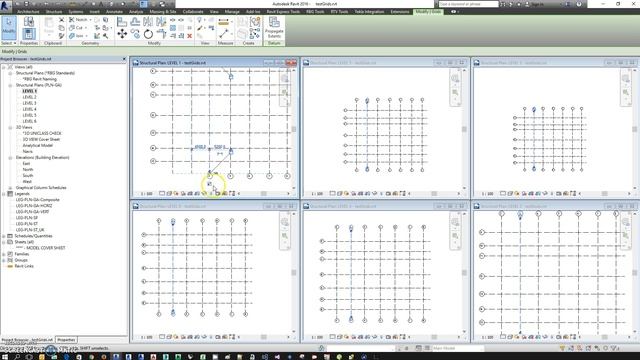Toggle Thin Lines in quick access toolbar
The image size is (640, 360).
tap(143, 4)
